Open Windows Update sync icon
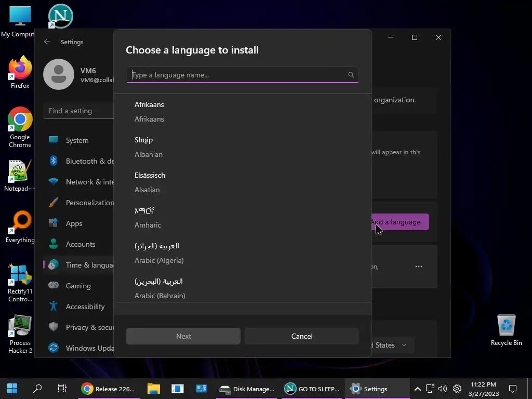This screenshot has height=399, width=532. (54, 348)
